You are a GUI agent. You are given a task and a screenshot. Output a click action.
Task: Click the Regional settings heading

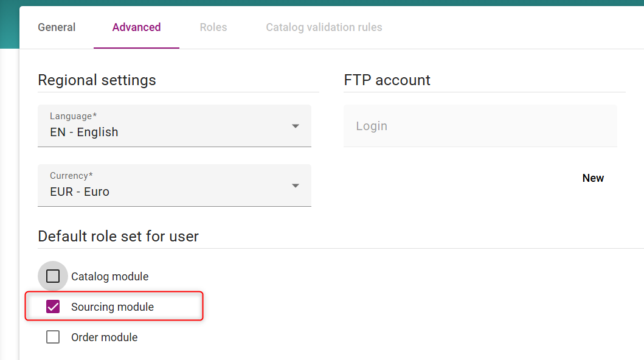[97, 80]
